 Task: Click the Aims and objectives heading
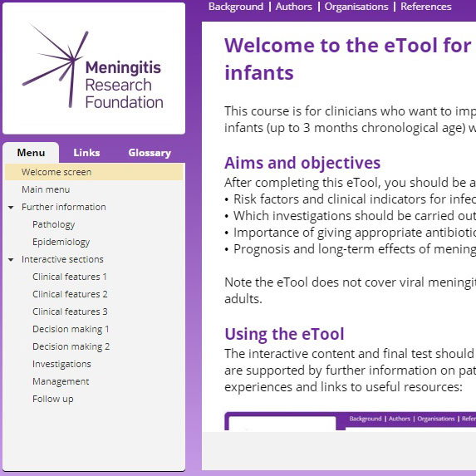coord(302,163)
